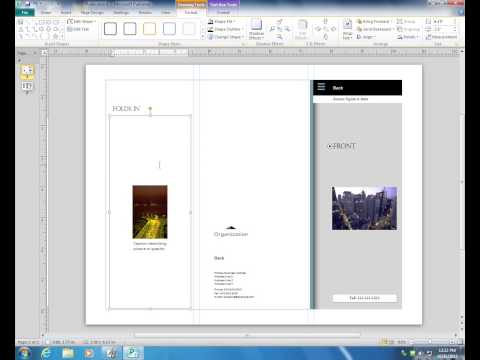Select the page 1 thumbnail
The image size is (480, 360).
[x=27, y=71]
